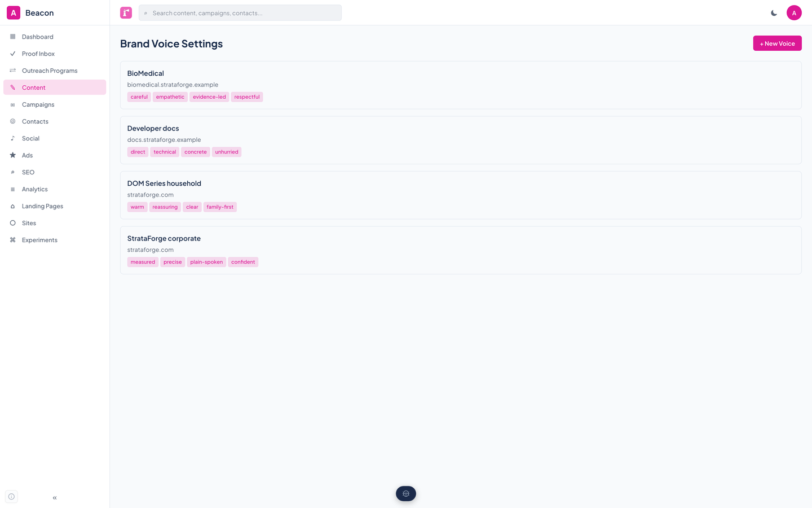Click the 'warm' tag

pyautogui.click(x=138, y=207)
